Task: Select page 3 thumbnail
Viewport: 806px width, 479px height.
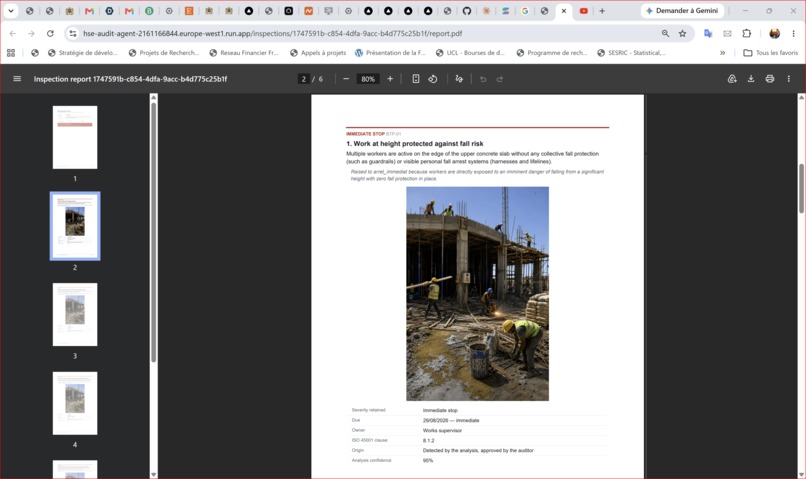Action: 75,315
